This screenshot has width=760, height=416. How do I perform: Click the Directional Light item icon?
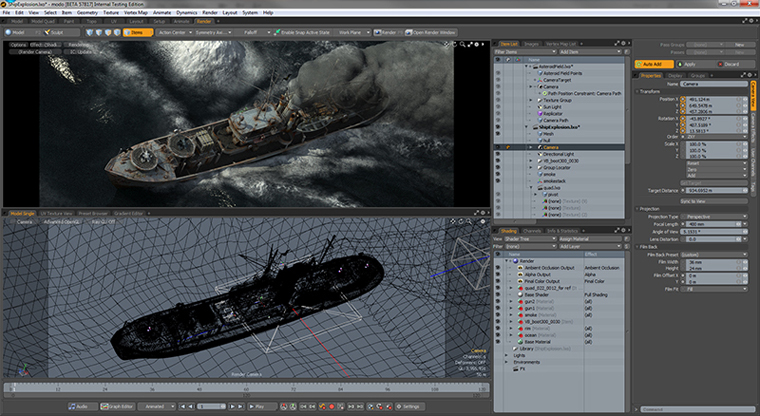tap(538, 155)
